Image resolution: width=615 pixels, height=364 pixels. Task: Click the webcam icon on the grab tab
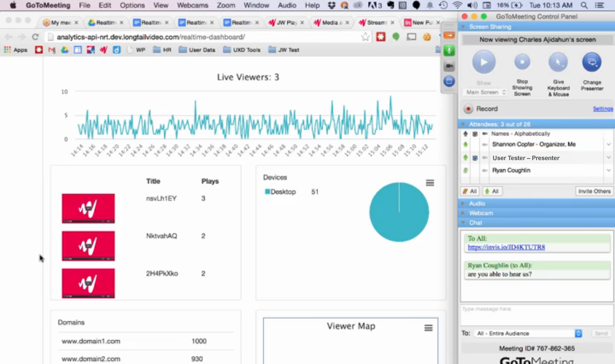point(449,66)
